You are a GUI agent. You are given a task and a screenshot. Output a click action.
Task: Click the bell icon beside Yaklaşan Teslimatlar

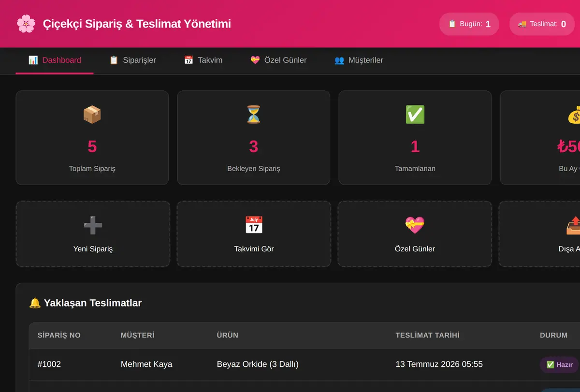click(35, 303)
